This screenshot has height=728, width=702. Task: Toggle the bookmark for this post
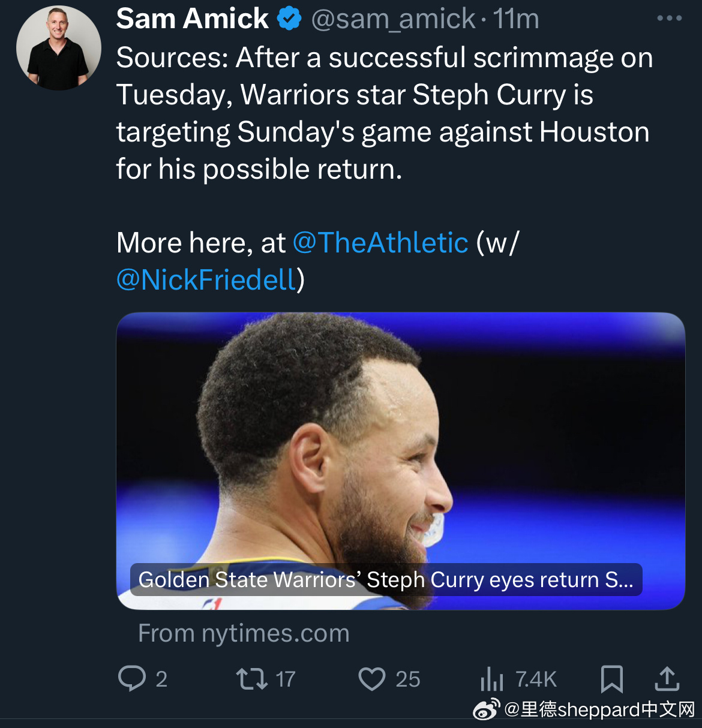click(x=611, y=679)
